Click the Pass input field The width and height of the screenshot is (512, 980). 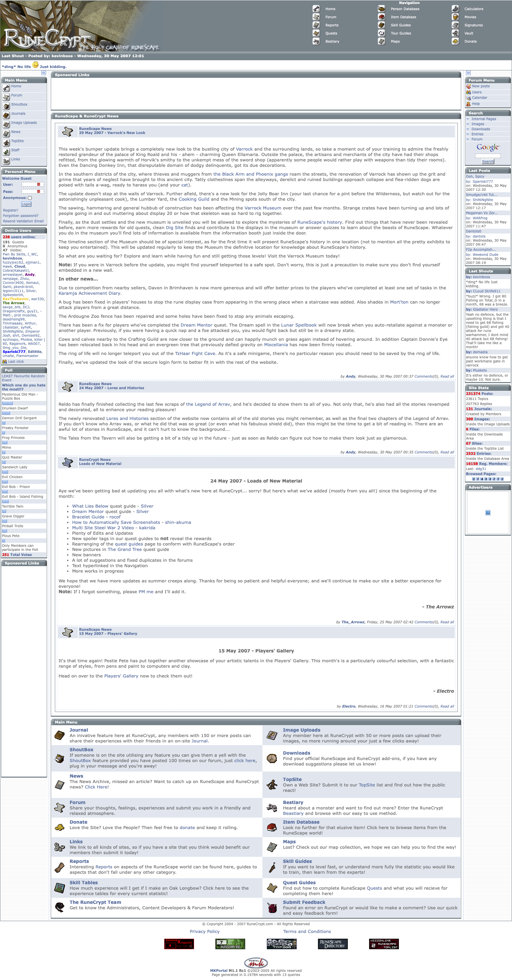pos(33,191)
